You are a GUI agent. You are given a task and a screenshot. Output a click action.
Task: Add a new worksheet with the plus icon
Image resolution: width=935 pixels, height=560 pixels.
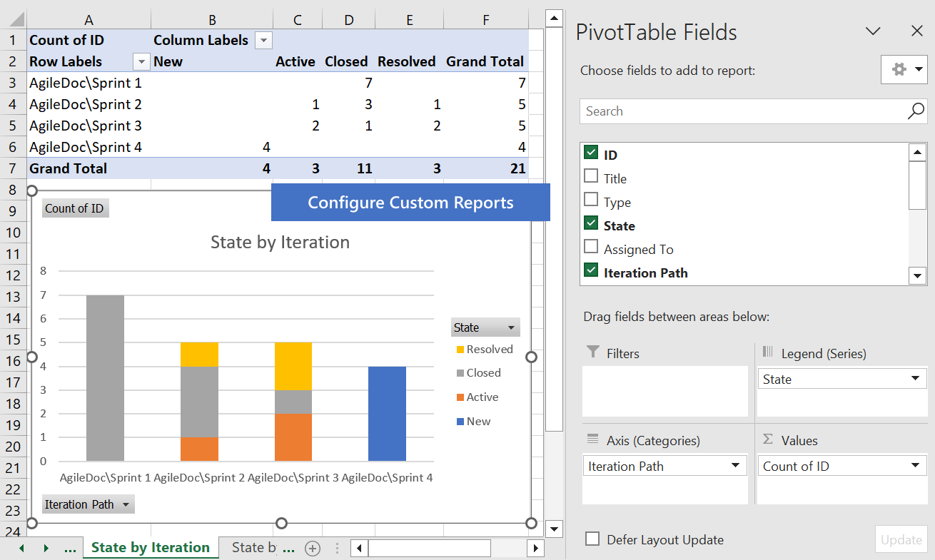coord(313,547)
